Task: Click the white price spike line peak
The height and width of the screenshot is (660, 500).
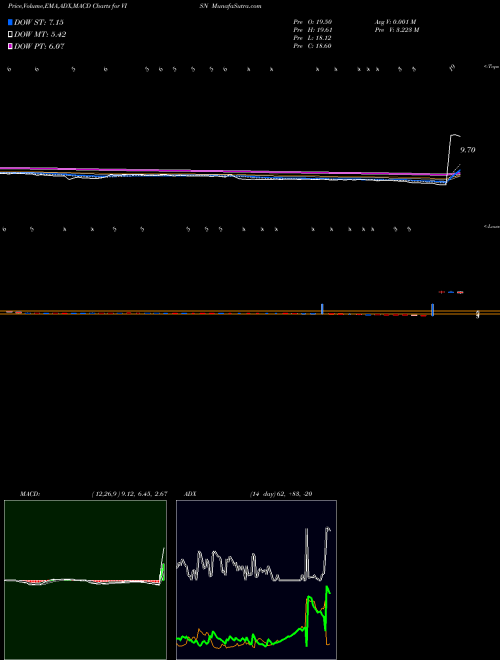Action: pos(455,135)
